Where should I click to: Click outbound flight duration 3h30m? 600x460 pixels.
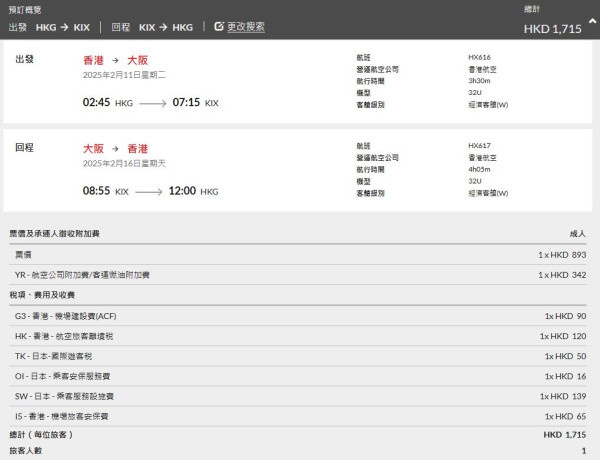point(479,81)
